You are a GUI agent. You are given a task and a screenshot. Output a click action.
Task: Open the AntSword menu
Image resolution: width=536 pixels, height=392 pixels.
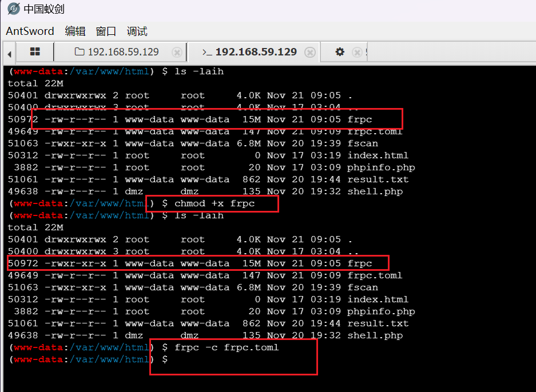tap(30, 31)
